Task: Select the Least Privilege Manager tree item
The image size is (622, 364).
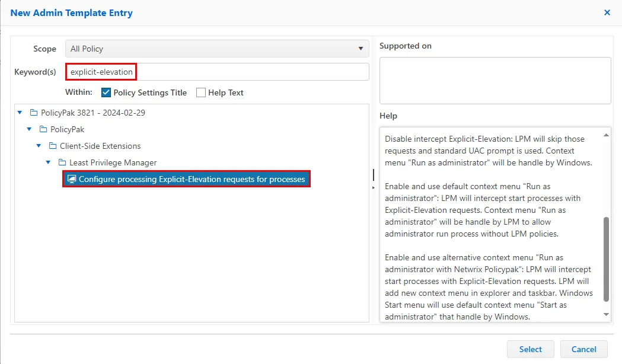Action: click(113, 162)
